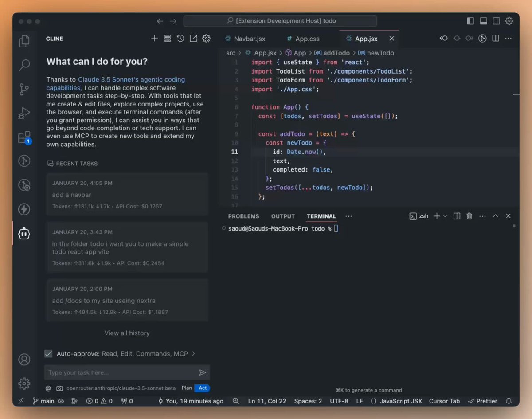
Task: Expand the Auto-approve options chevron
Action: 193,354
